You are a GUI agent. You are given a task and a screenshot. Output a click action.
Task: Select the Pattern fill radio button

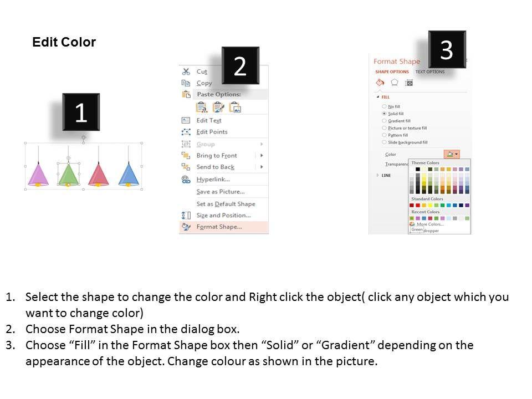384,135
